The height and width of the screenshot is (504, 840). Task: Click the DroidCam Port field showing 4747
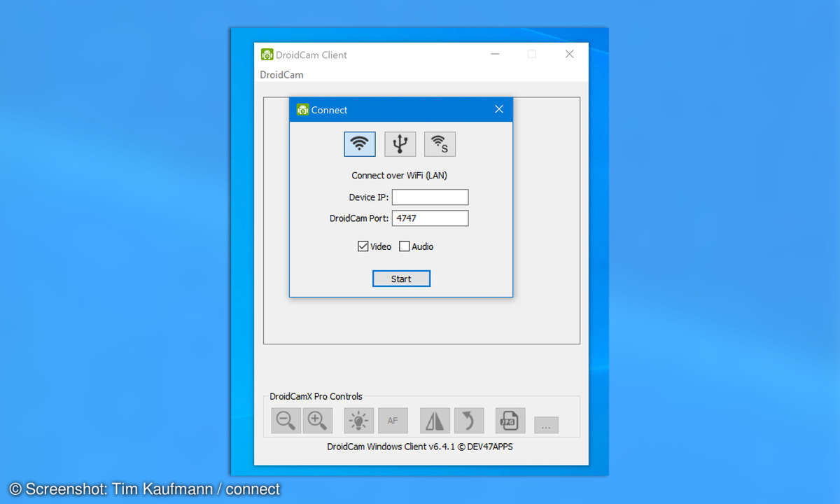point(430,218)
